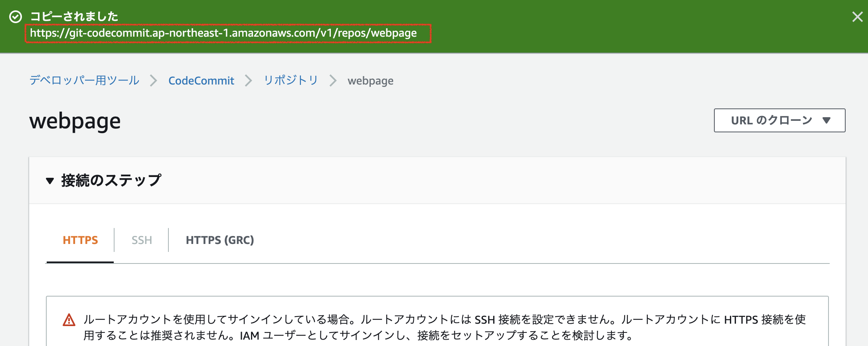Open the URL のクローン dropdown
Screen dimensions: 868x346
point(779,120)
